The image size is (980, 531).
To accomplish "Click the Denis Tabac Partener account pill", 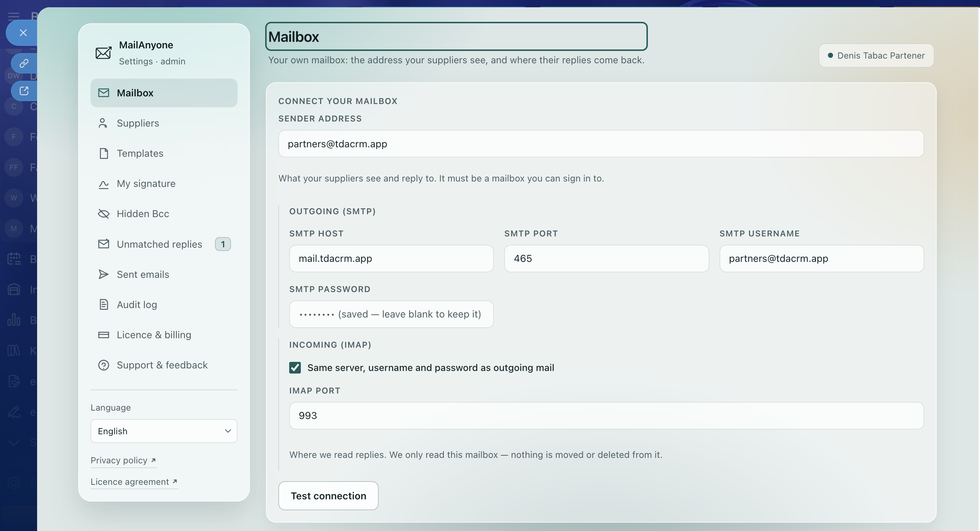I will pos(876,56).
